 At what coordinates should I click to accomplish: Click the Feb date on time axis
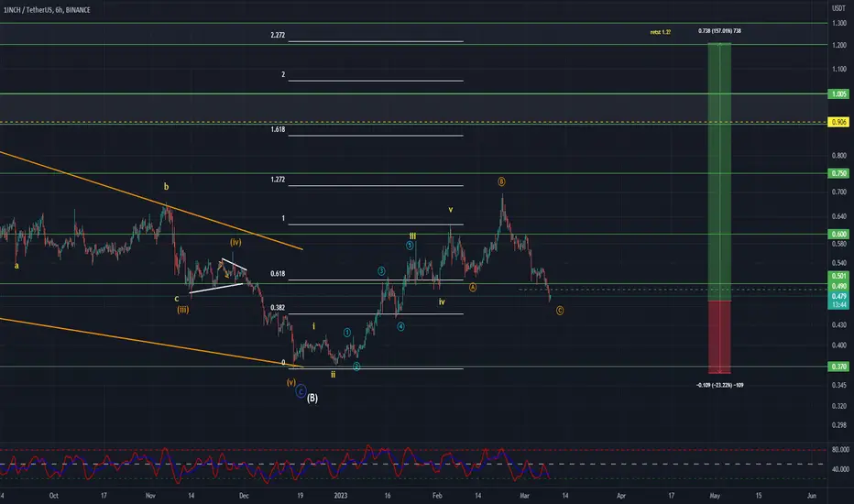coord(437,495)
